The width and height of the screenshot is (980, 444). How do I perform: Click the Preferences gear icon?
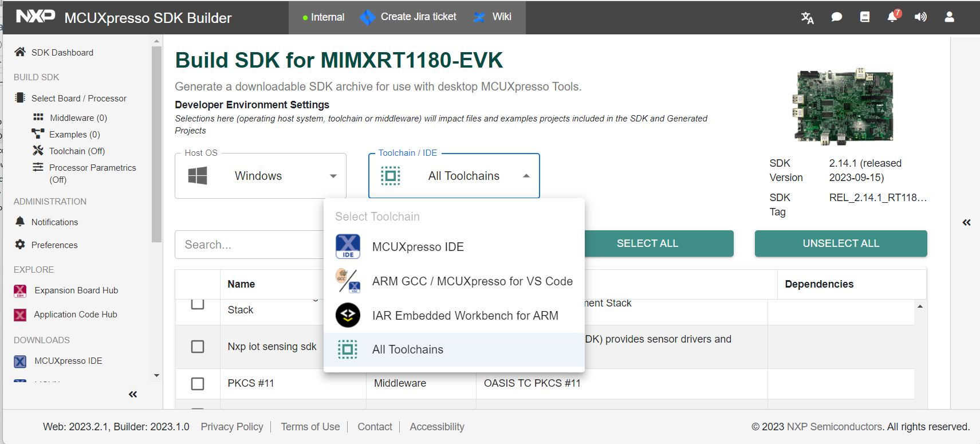pos(20,245)
